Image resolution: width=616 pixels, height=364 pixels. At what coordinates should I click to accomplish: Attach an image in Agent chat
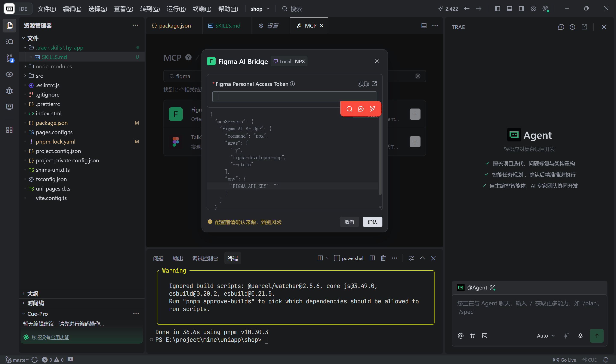[485, 336]
